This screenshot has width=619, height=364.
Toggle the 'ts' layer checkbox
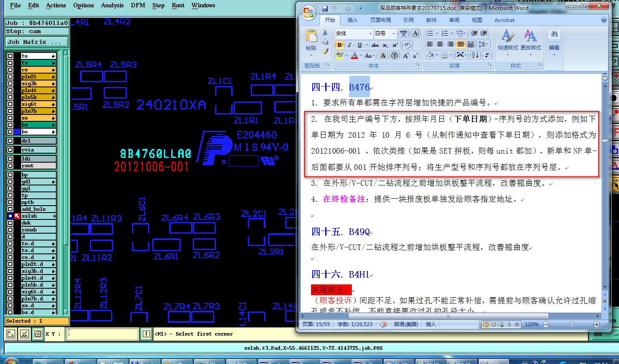[x=10, y=63]
